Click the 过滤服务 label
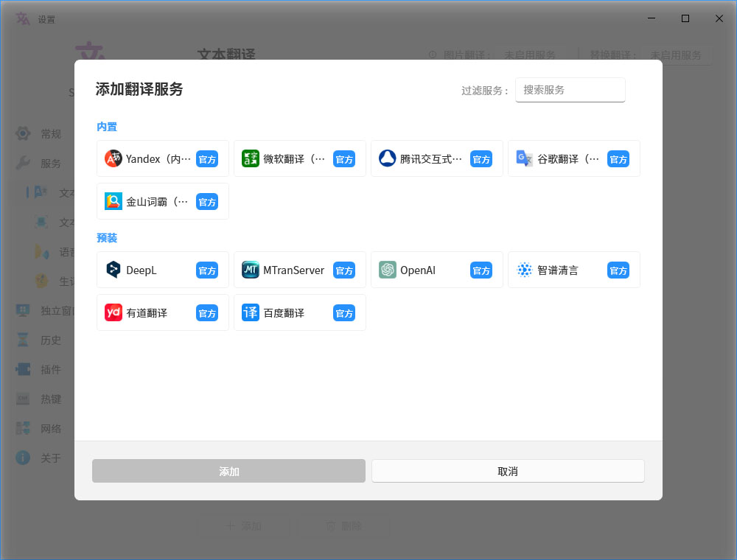The image size is (737, 560). pos(485,91)
